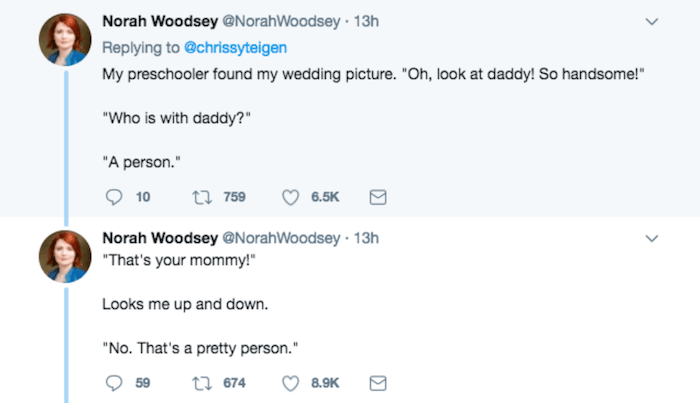Click Norah Woodsey's name on second tweet

pos(158,239)
